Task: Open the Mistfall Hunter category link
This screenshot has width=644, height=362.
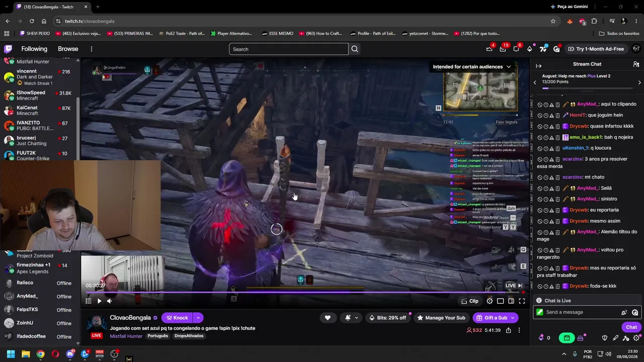Action: pos(126,336)
